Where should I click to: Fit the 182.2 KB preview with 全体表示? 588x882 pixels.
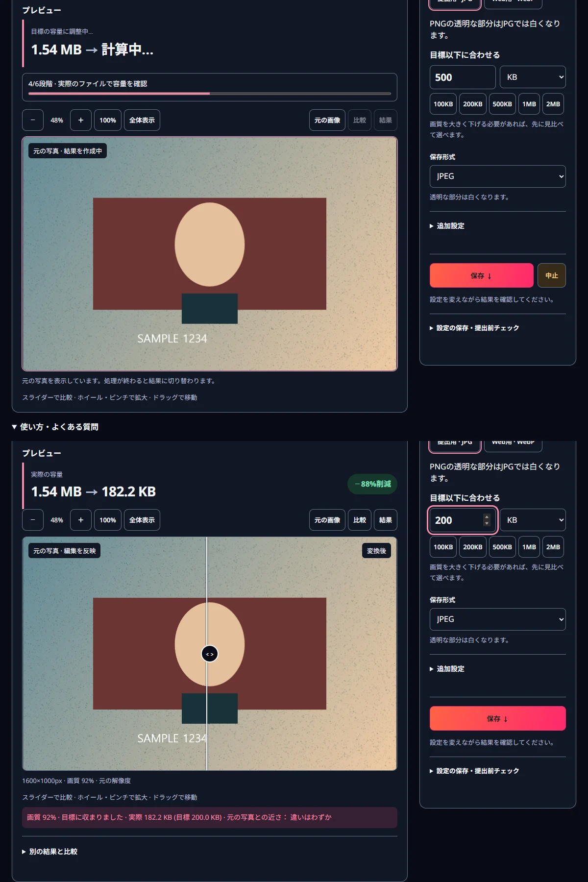tap(142, 520)
